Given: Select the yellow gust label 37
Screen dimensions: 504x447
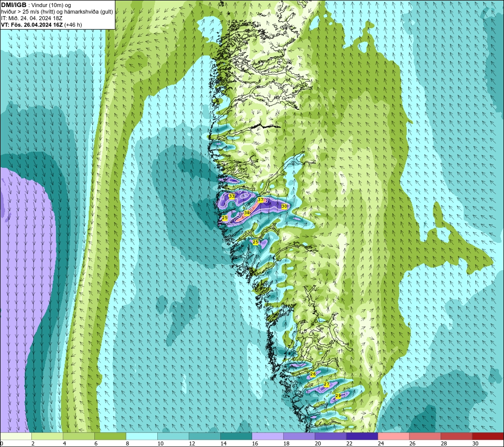Looking at the screenshot, I should pyautogui.click(x=261, y=200).
